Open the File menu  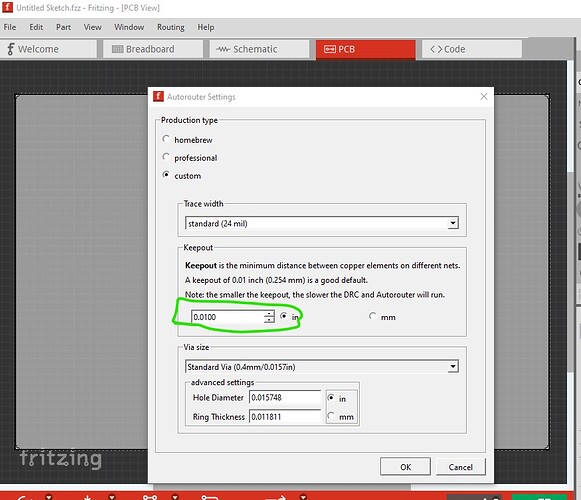pos(10,27)
